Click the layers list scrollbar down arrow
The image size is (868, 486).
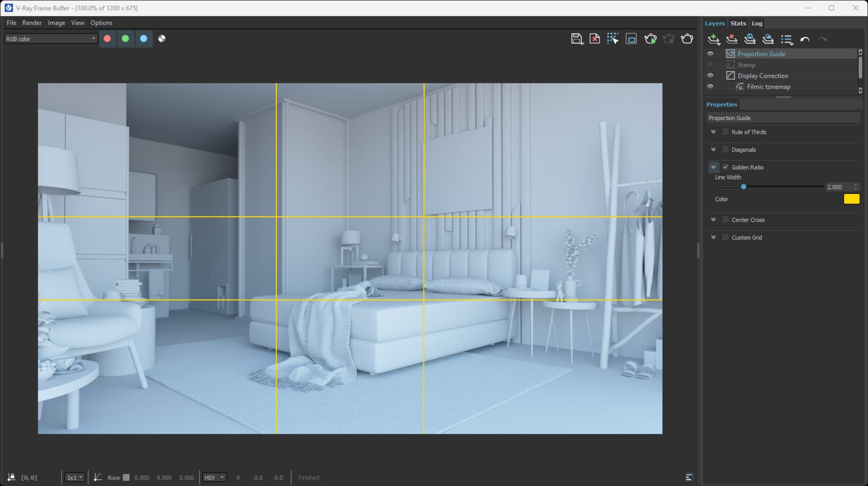point(860,90)
